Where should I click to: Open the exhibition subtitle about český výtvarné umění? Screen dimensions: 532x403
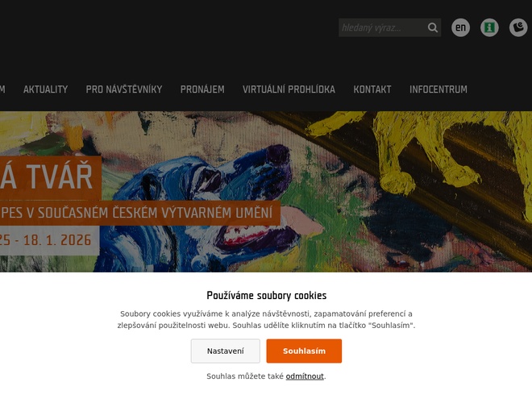pos(139,213)
